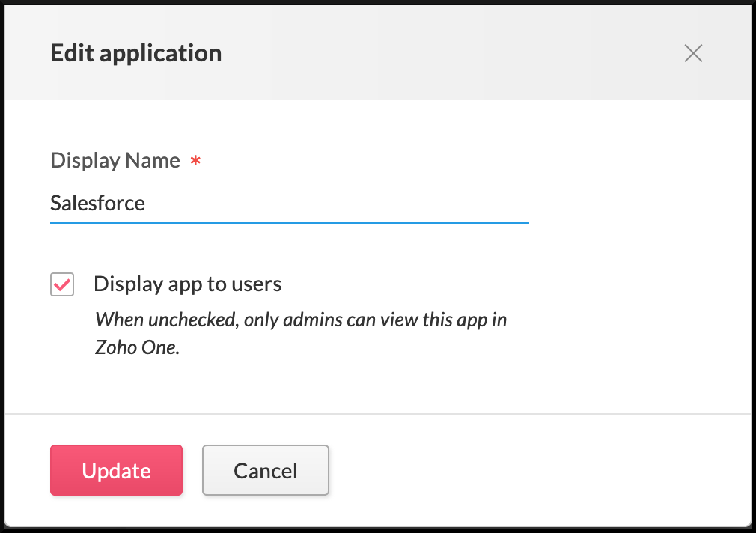Viewport: 756px width, 533px height.
Task: Click the italic admin-only helper text
Action: [301, 320]
